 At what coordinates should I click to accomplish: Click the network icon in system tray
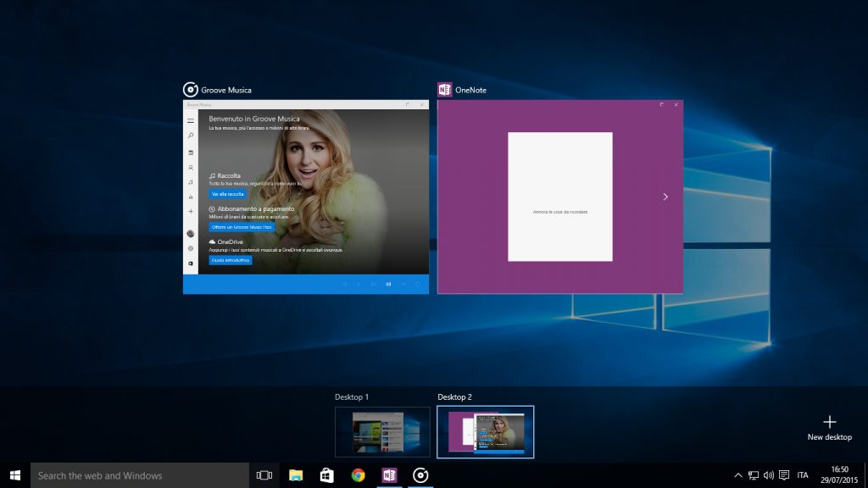click(754, 475)
